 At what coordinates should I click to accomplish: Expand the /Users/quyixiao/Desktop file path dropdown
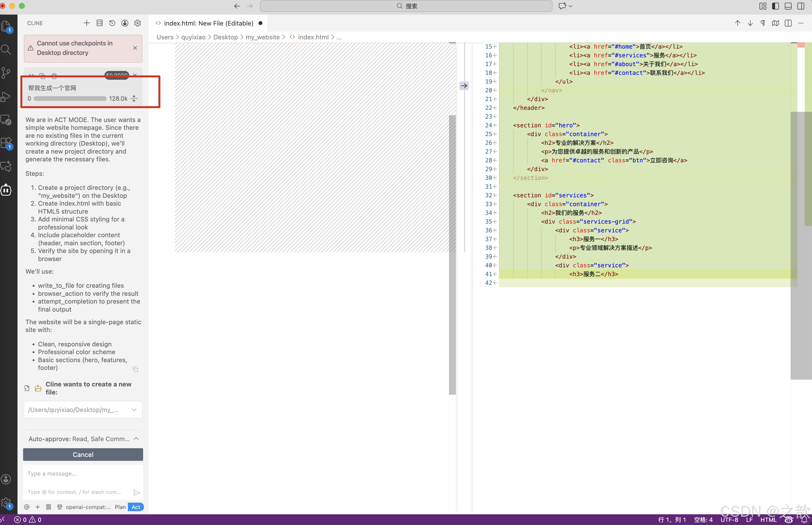(134, 410)
